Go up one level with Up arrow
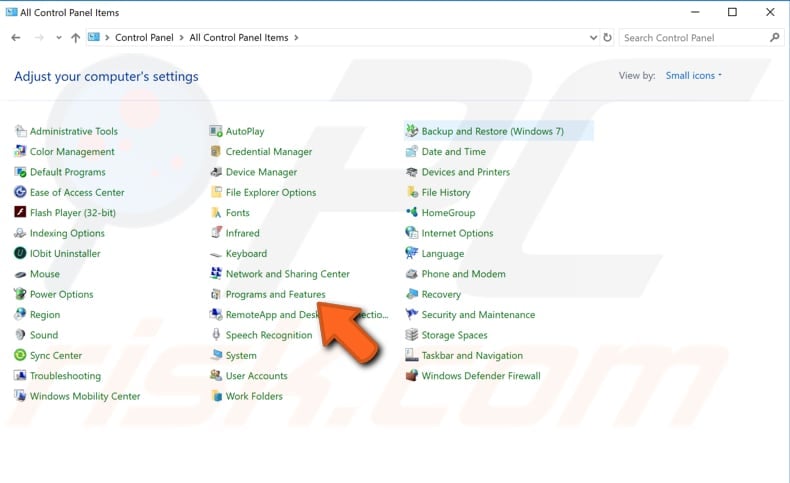Image resolution: width=790 pixels, height=483 pixels. [x=76, y=38]
